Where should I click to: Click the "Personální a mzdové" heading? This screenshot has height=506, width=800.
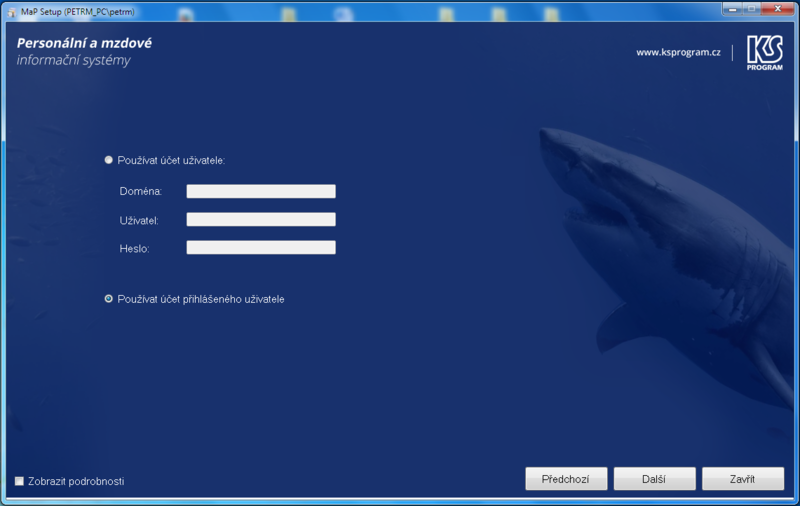[84, 43]
